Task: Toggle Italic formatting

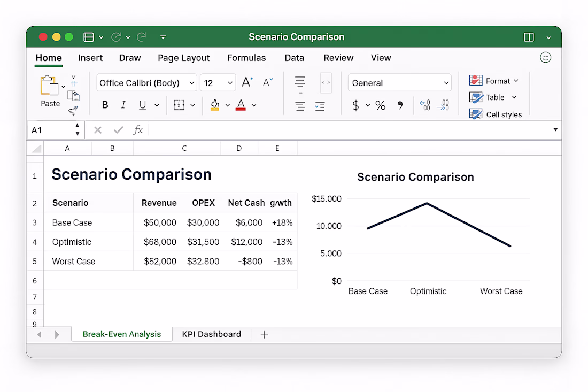Action: click(x=123, y=105)
